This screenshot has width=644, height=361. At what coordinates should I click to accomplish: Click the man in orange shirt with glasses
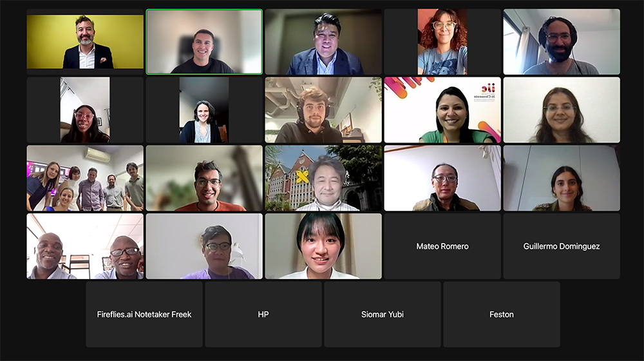[204, 178]
